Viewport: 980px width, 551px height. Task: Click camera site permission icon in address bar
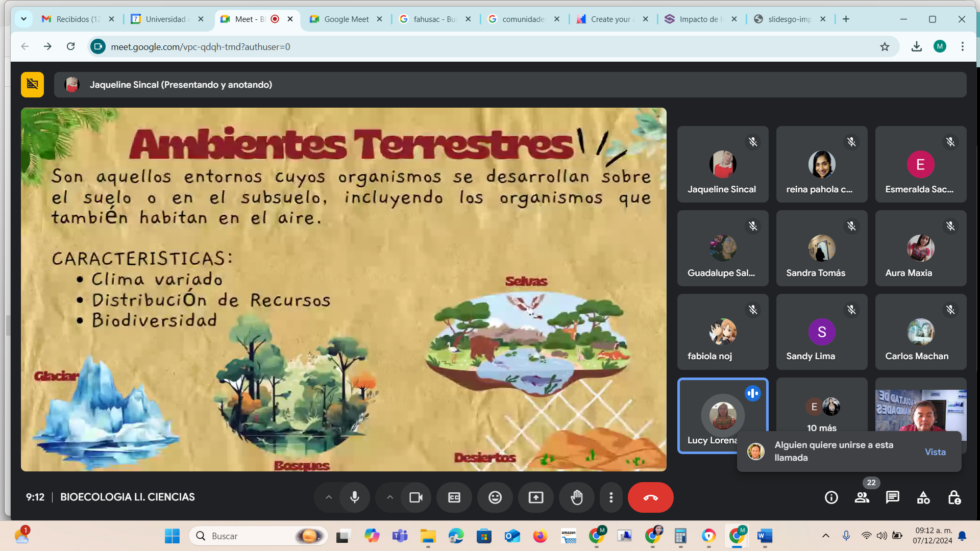tap(98, 47)
